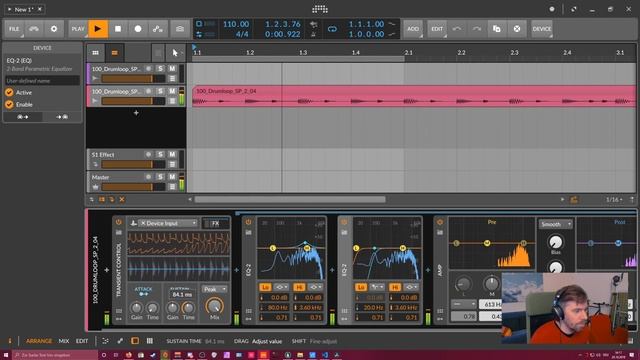The height and width of the screenshot is (360, 640).
Task: Show the clip launcher grid view
Action: (96, 53)
